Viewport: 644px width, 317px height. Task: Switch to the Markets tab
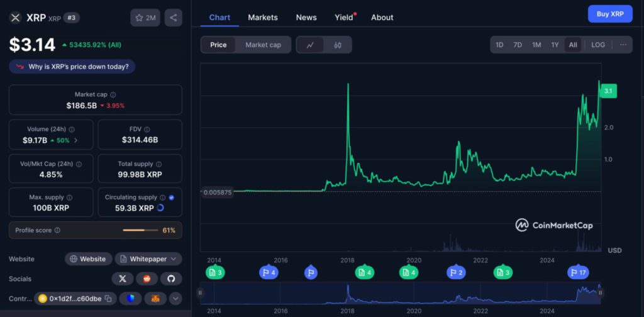point(263,18)
